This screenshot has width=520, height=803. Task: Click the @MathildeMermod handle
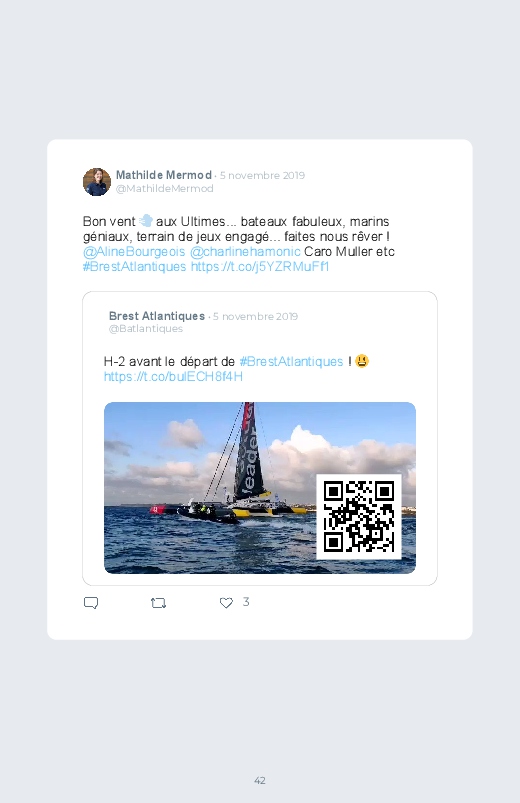click(x=164, y=188)
